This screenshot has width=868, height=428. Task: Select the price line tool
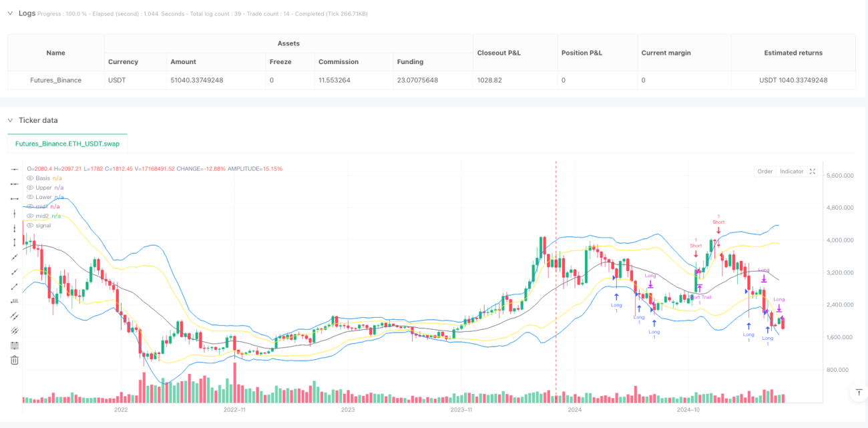(x=15, y=301)
